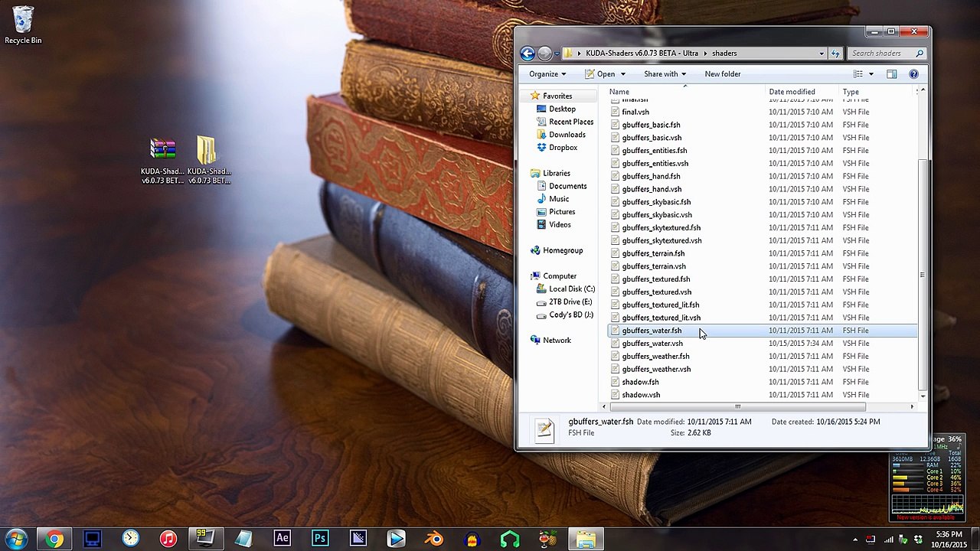Open Local Disk (C:)
980x551 pixels.
pos(571,289)
